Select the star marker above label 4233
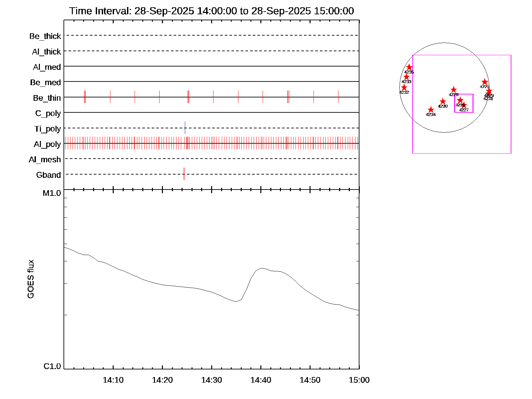The height and width of the screenshot is (399, 532). (406, 77)
